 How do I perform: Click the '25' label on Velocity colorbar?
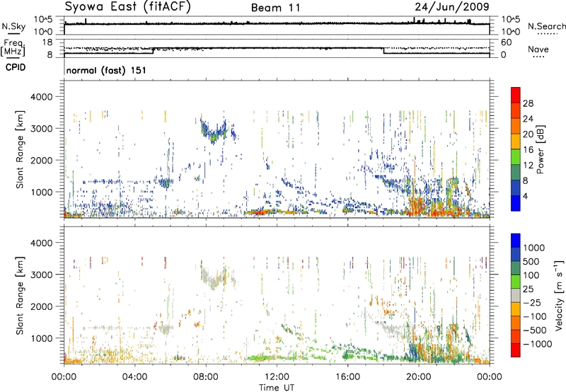(528, 289)
